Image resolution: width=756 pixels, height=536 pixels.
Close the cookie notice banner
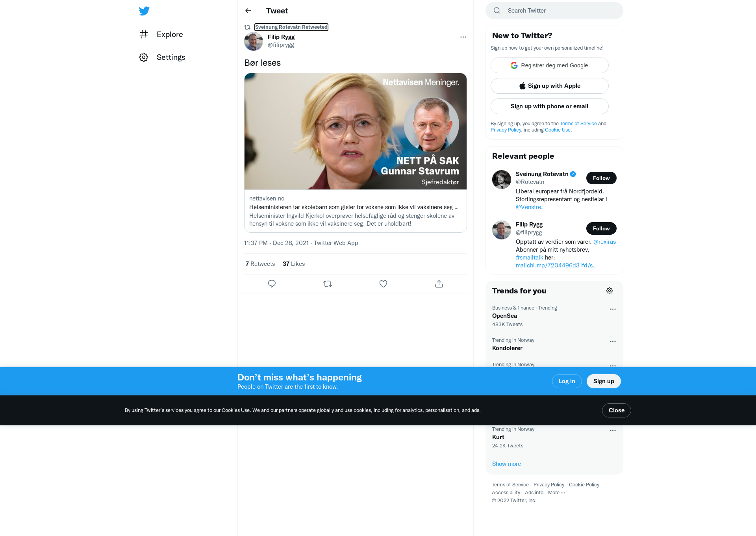point(616,410)
